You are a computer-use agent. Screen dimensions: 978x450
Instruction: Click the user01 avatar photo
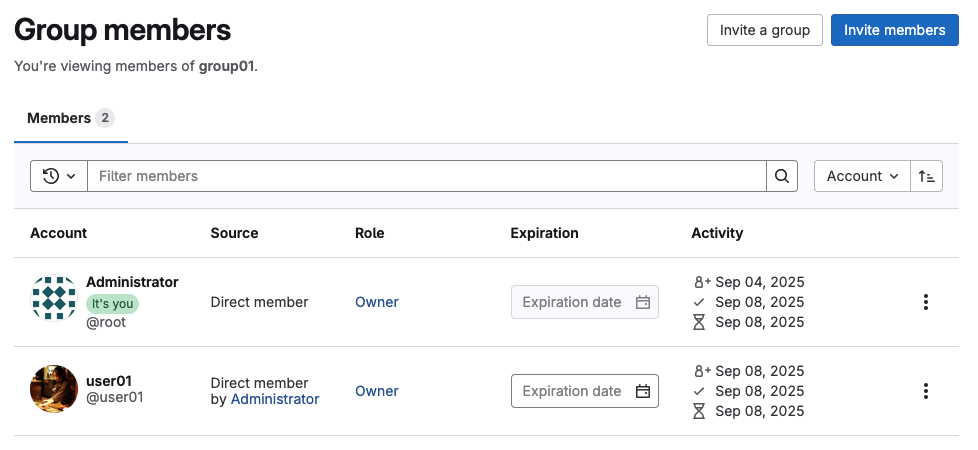pyautogui.click(x=54, y=389)
